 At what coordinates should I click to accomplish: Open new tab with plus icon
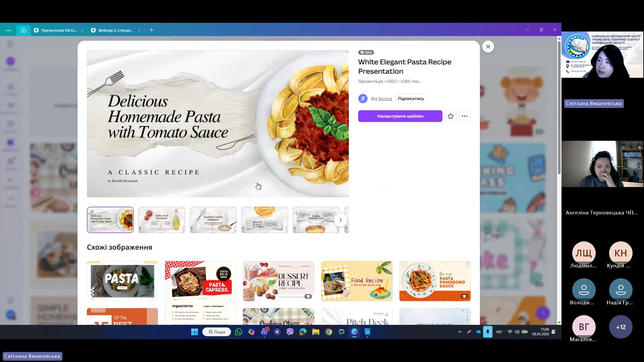click(x=151, y=30)
